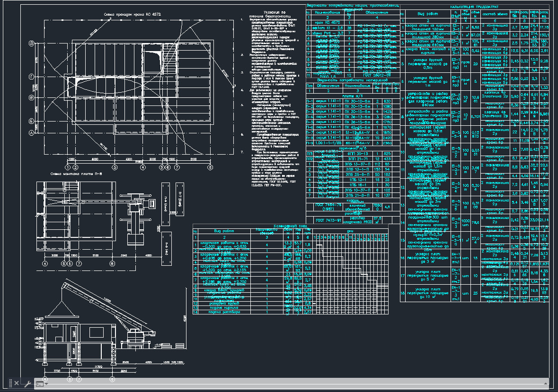
Task: Click the 'кран КС 4572' table cell
Action: point(327,22)
